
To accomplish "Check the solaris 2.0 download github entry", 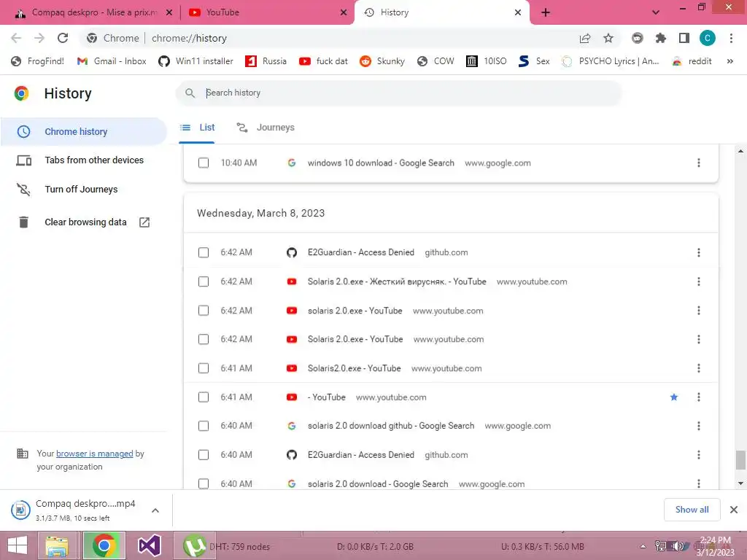I will (204, 426).
